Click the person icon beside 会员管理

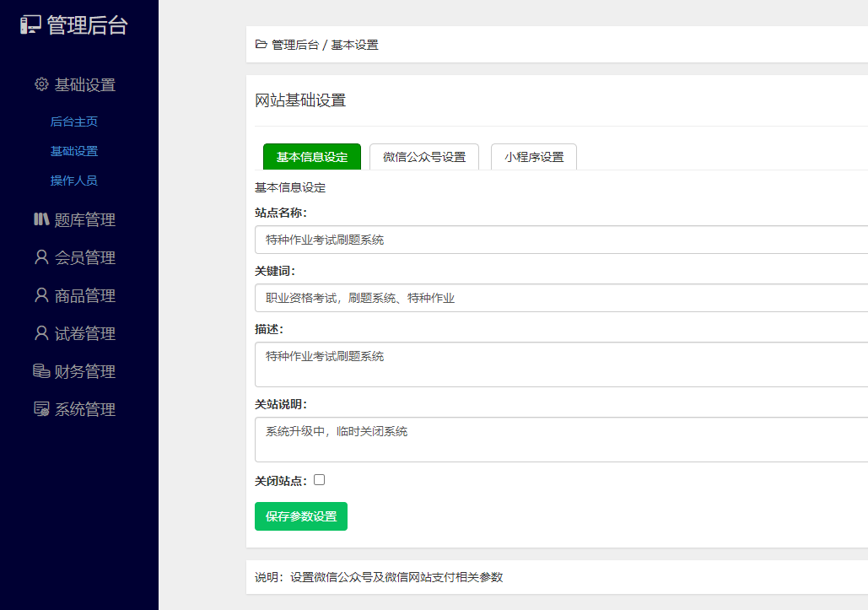(41, 257)
